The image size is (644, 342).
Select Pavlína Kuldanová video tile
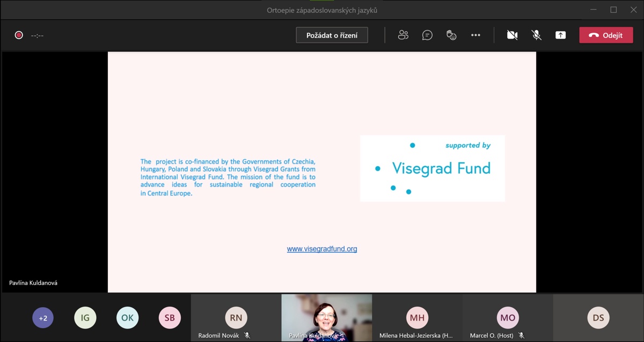pyautogui.click(x=327, y=318)
